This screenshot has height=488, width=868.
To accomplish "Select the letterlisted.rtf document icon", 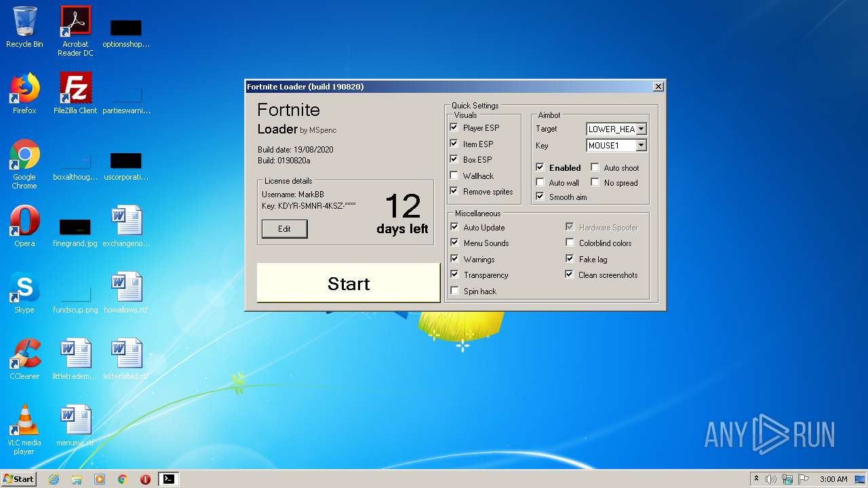I will click(126, 359).
